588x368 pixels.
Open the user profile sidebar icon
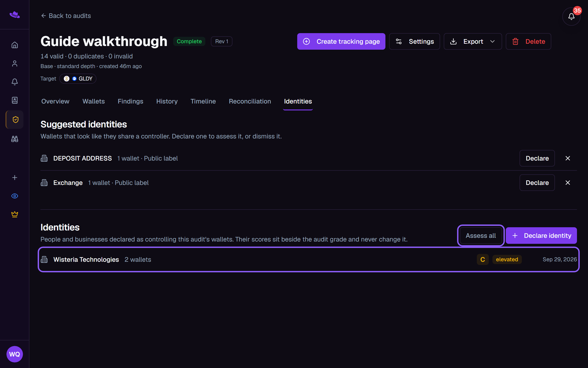click(x=14, y=63)
